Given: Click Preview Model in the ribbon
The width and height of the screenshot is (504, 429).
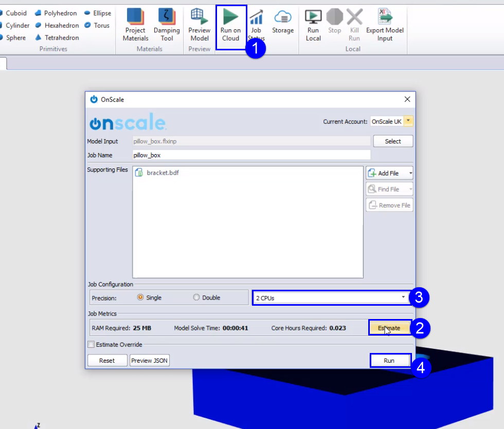Looking at the screenshot, I should [x=200, y=25].
